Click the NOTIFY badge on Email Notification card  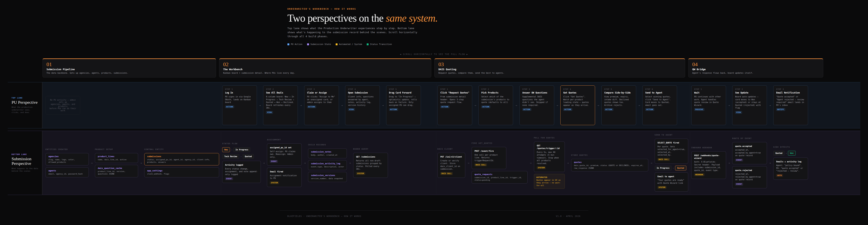[781, 110]
